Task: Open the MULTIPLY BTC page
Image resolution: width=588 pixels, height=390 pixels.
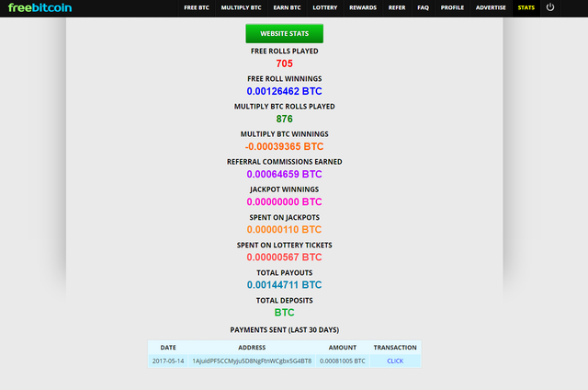Action: click(x=241, y=7)
